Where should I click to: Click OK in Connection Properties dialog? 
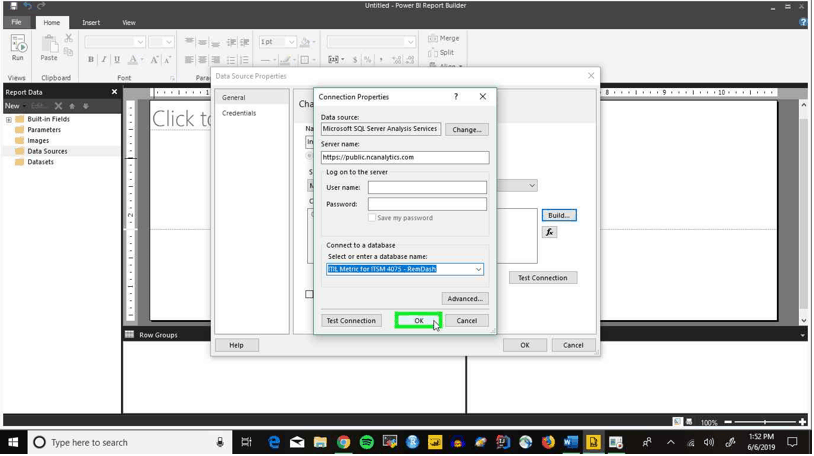pyautogui.click(x=418, y=321)
